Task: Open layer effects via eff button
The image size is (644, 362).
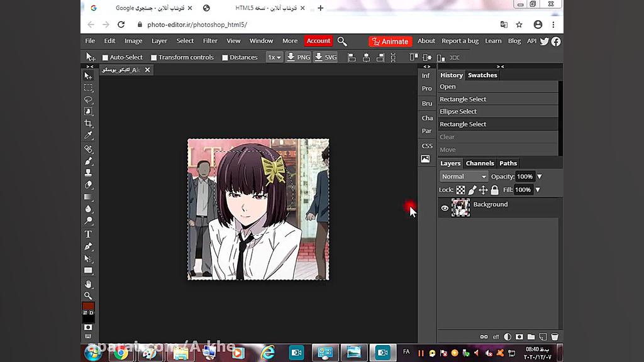Action: pyautogui.click(x=496, y=337)
